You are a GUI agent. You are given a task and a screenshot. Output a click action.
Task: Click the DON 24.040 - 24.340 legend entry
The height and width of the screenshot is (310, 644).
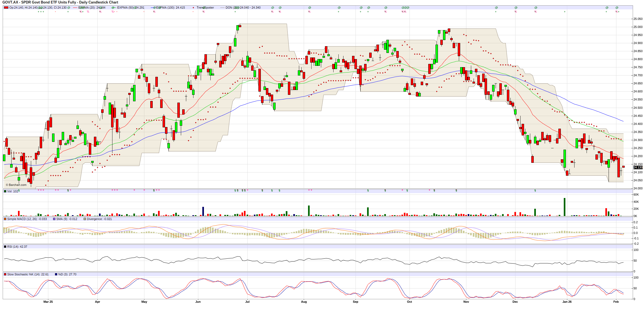pos(243,8)
